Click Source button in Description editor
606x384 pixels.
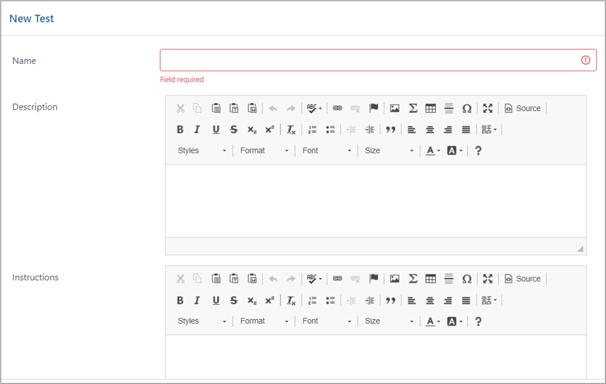[x=523, y=108]
